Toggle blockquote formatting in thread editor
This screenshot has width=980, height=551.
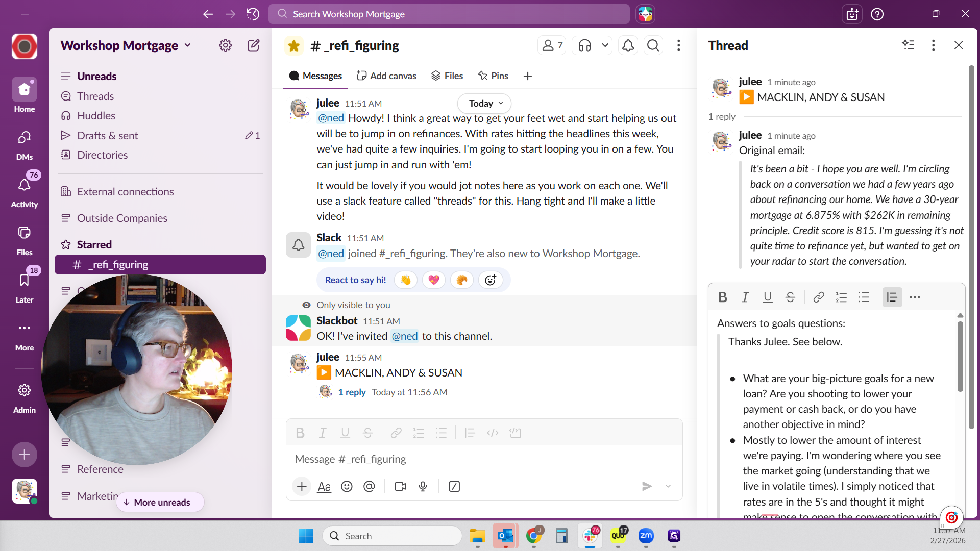[892, 297]
